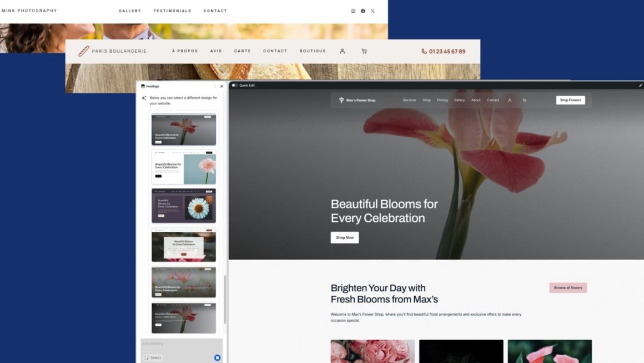Viewport: 644px width, 363px height.
Task: Open Pricing in flower shop nav
Action: click(442, 100)
